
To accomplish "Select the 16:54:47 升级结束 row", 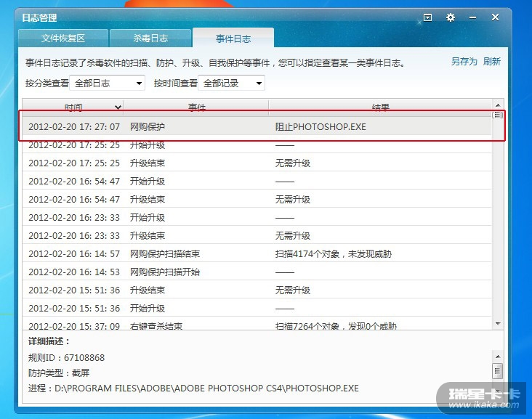I will point(257,199).
